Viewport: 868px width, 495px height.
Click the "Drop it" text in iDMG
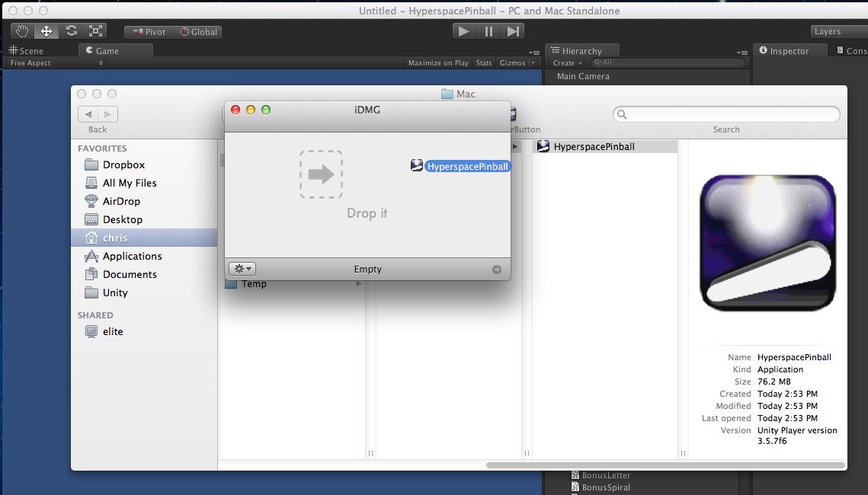(367, 213)
